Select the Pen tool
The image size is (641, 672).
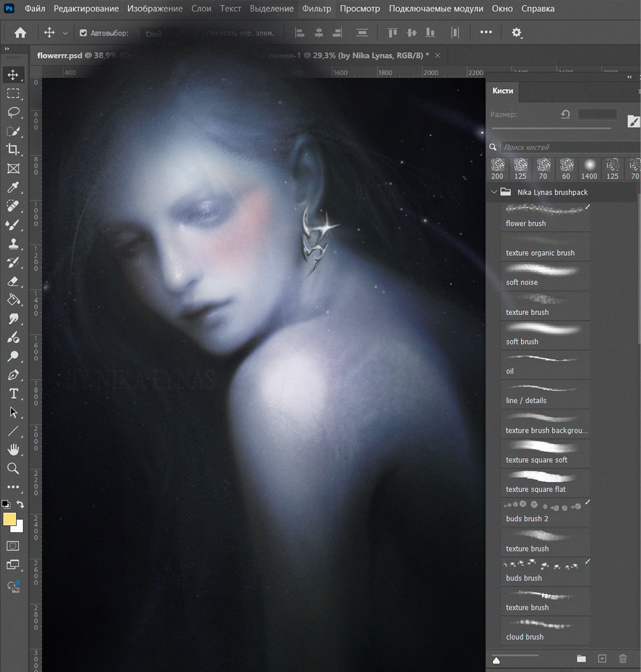tap(13, 375)
